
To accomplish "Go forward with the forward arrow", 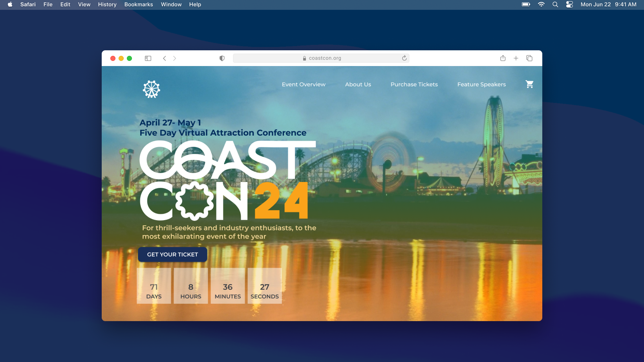I will 175,58.
